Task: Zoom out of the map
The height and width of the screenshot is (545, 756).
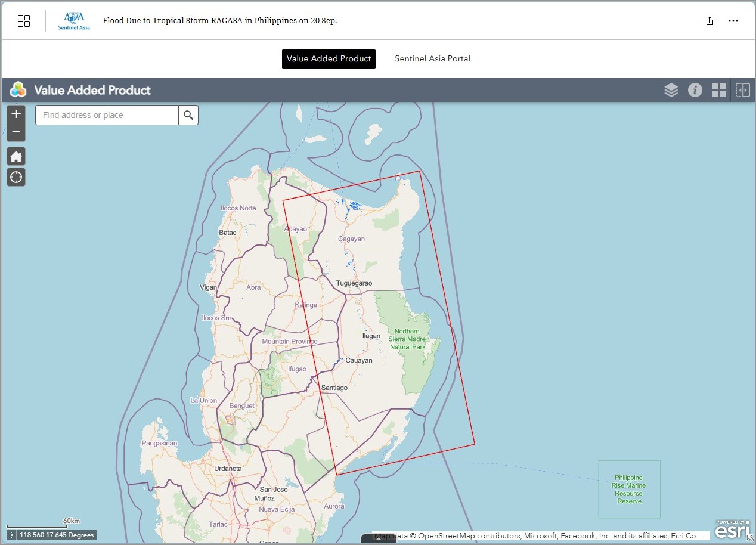Action: tap(16, 132)
